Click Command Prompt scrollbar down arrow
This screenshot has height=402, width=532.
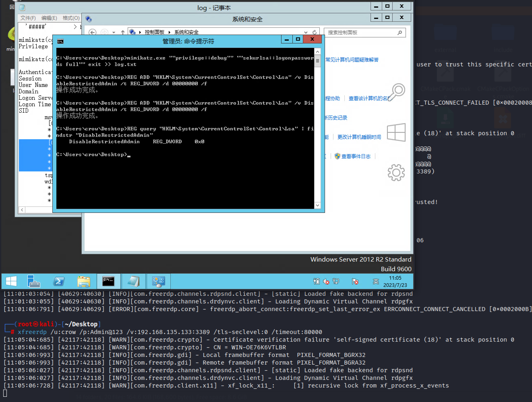pyautogui.click(x=318, y=205)
